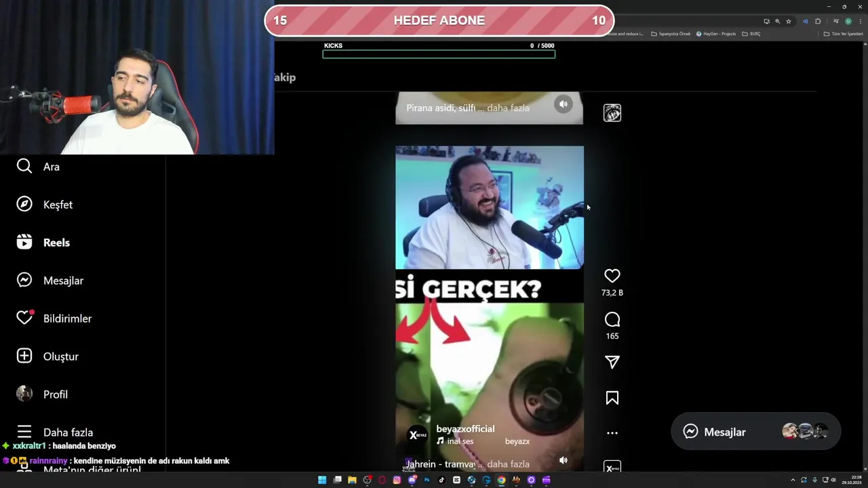Viewport: 868px width, 488px height.
Task: Click the install/cast screen icon in address bar
Action: coord(767,22)
